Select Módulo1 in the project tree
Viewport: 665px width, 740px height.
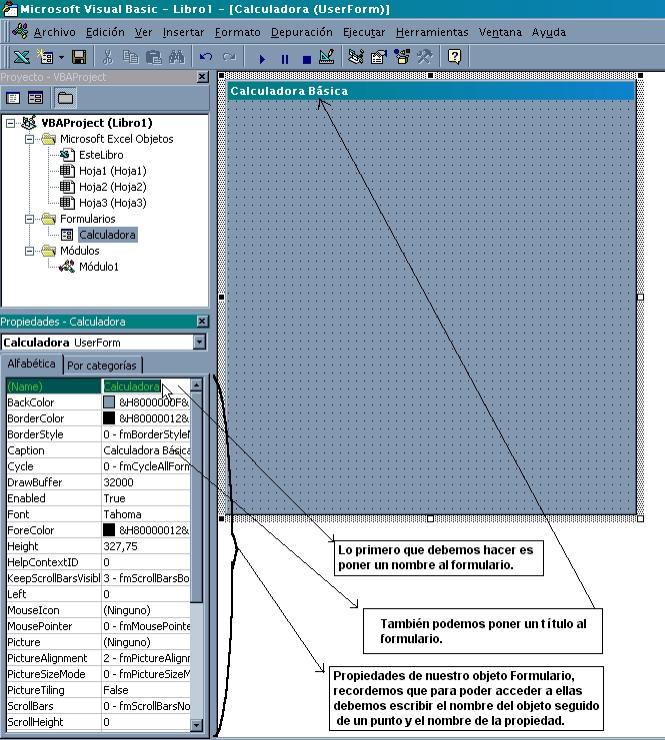click(98, 267)
